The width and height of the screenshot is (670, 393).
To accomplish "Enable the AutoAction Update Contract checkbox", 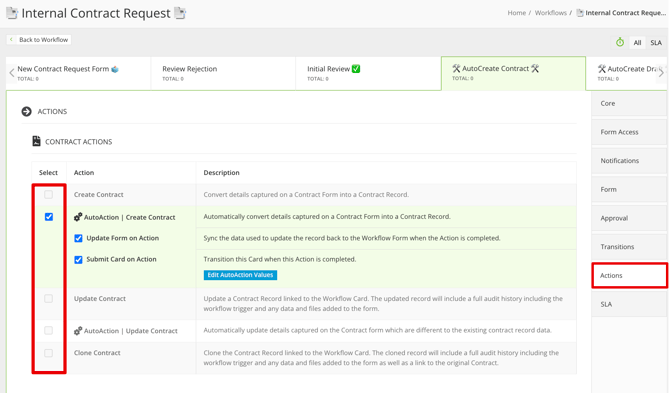I will 49,331.
